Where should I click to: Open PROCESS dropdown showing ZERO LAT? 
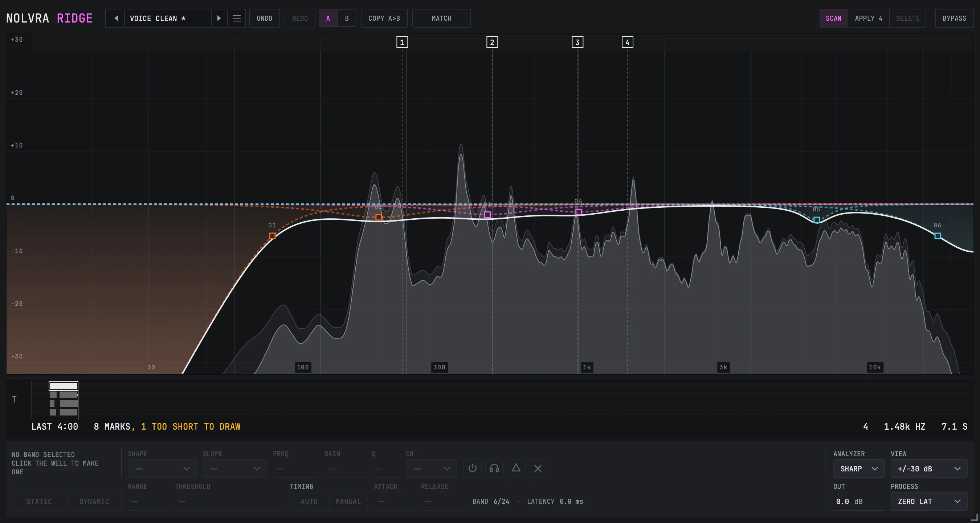pos(929,501)
